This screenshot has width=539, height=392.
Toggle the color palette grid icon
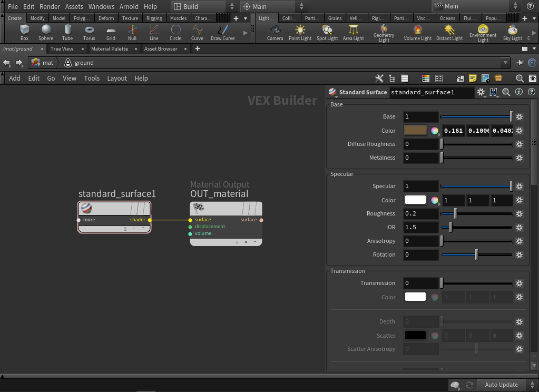(426, 79)
